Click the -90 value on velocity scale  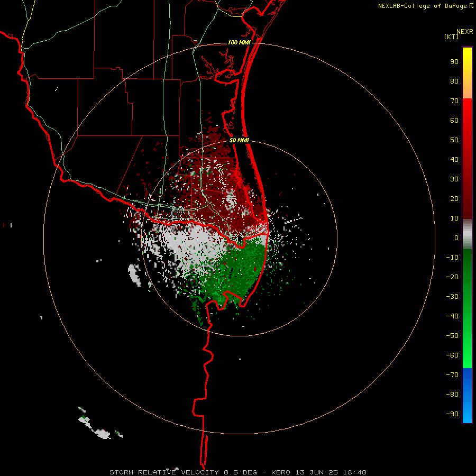pos(452,414)
